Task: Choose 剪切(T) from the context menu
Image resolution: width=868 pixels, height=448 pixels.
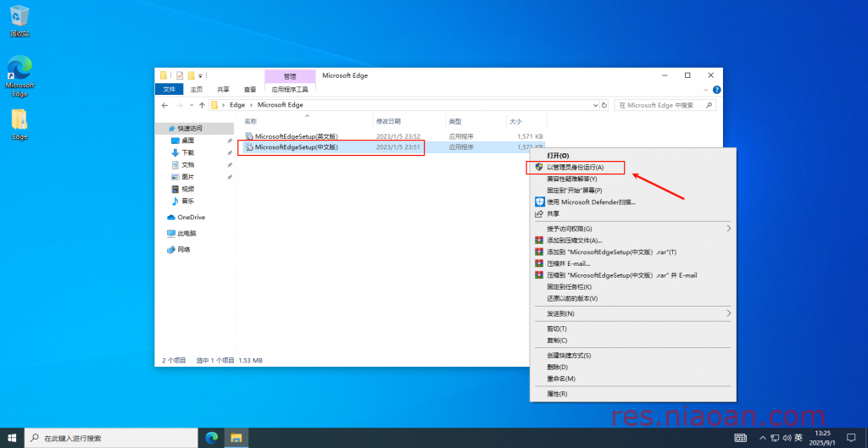Action: tap(632, 329)
